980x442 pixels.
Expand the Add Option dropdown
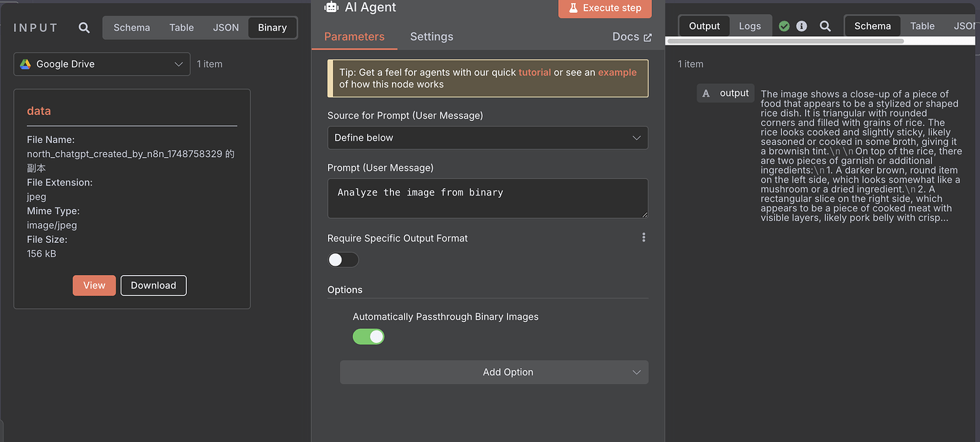[x=494, y=372]
